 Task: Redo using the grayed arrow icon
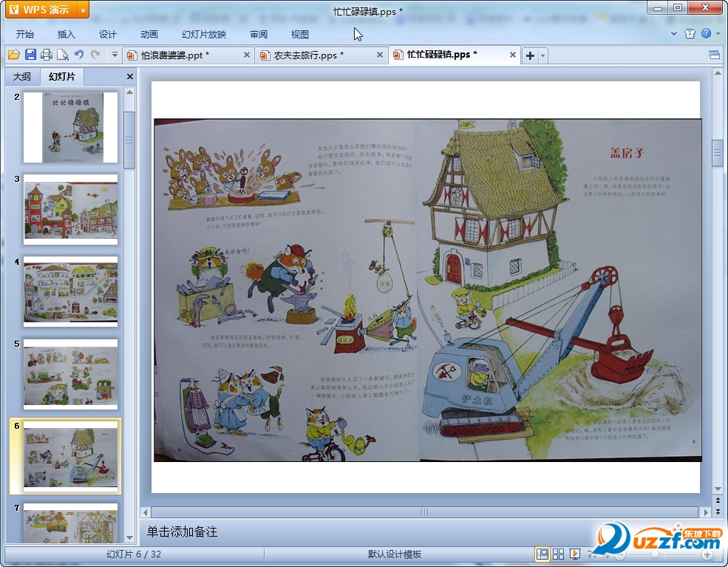tap(95, 55)
